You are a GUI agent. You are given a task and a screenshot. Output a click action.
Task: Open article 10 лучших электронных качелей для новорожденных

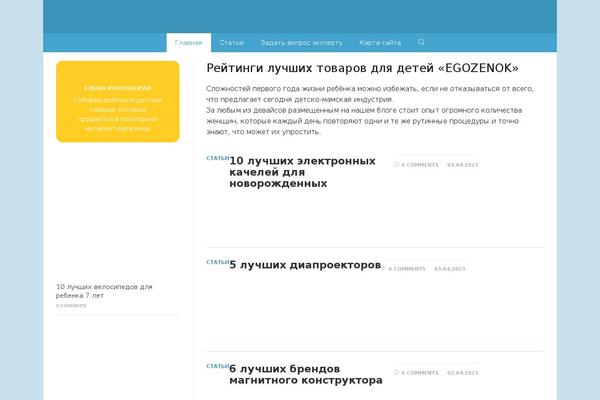[x=302, y=172]
